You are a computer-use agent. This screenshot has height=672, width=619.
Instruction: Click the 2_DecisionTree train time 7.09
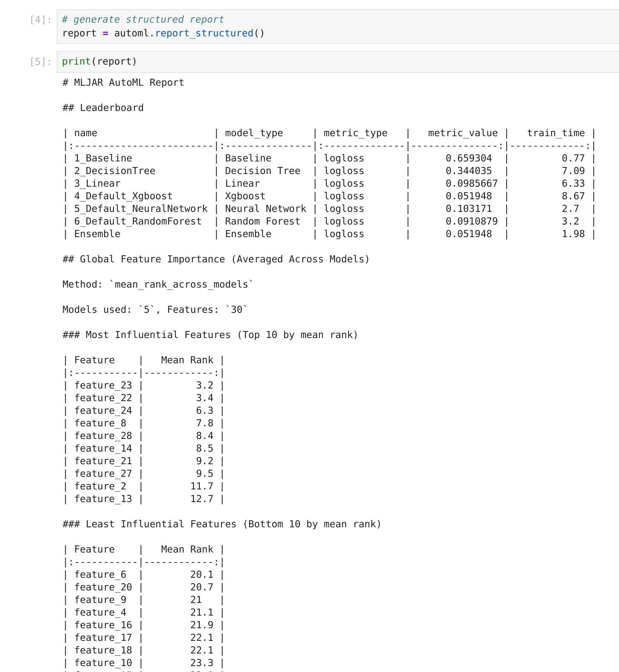[573, 171]
